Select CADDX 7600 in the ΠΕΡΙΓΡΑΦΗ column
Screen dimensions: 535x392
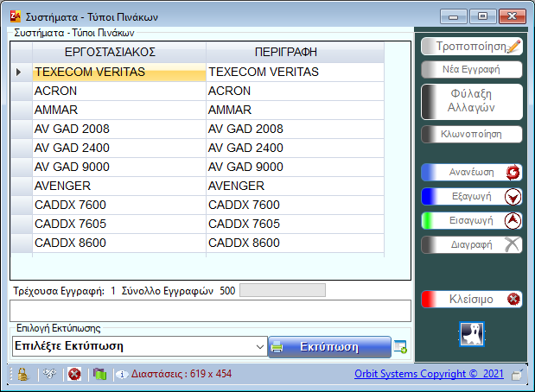coord(295,205)
